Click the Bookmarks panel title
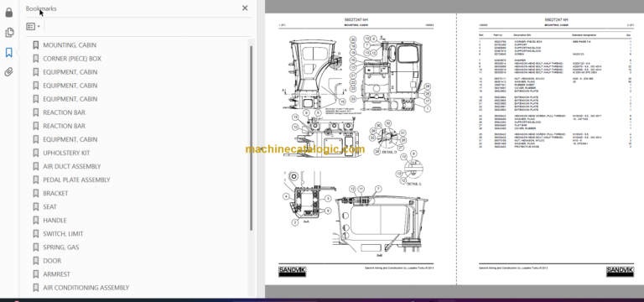 coord(41,8)
